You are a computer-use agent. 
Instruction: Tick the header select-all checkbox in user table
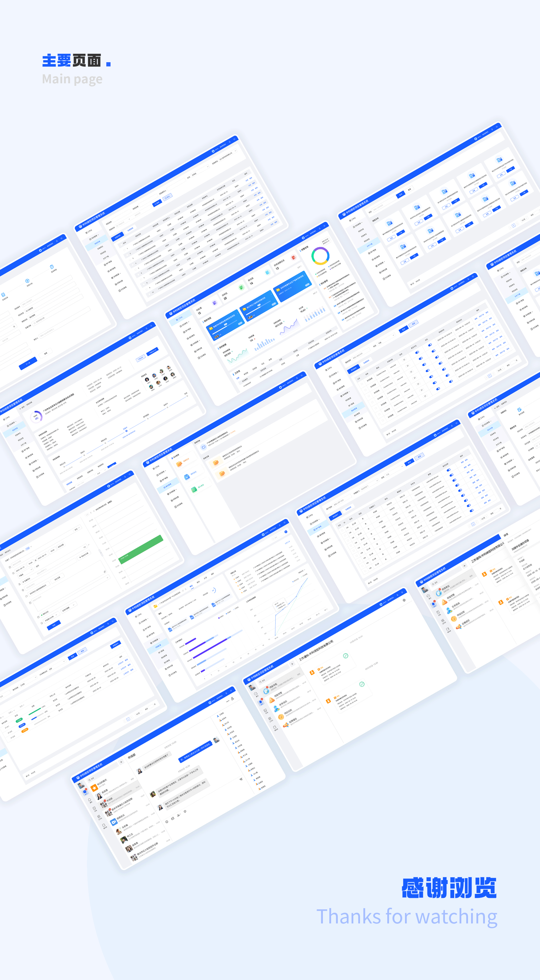[339, 525]
